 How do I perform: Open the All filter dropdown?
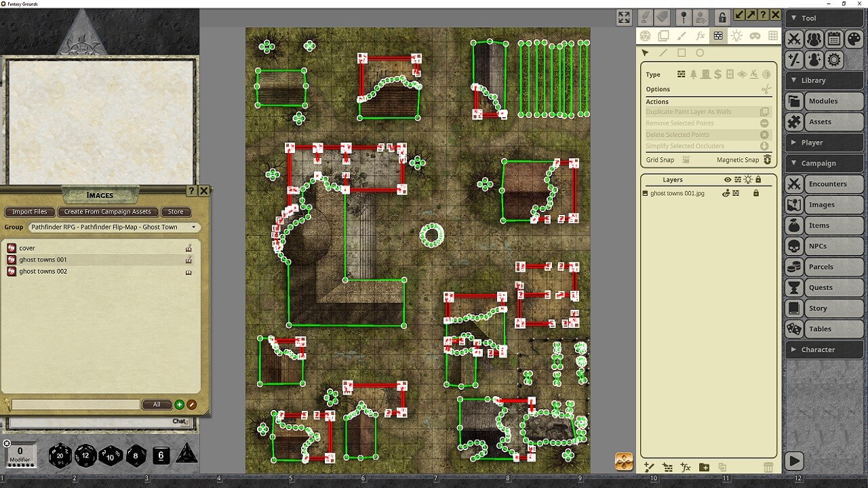[x=157, y=405]
